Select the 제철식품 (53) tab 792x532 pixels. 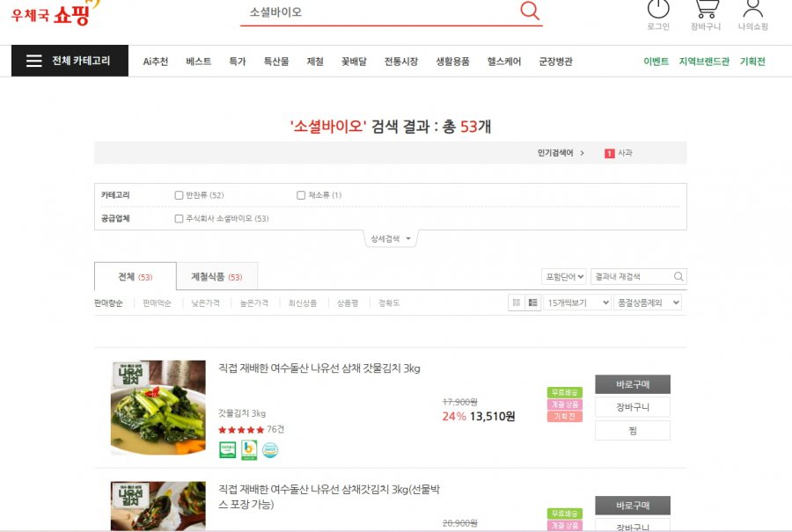pos(216,277)
